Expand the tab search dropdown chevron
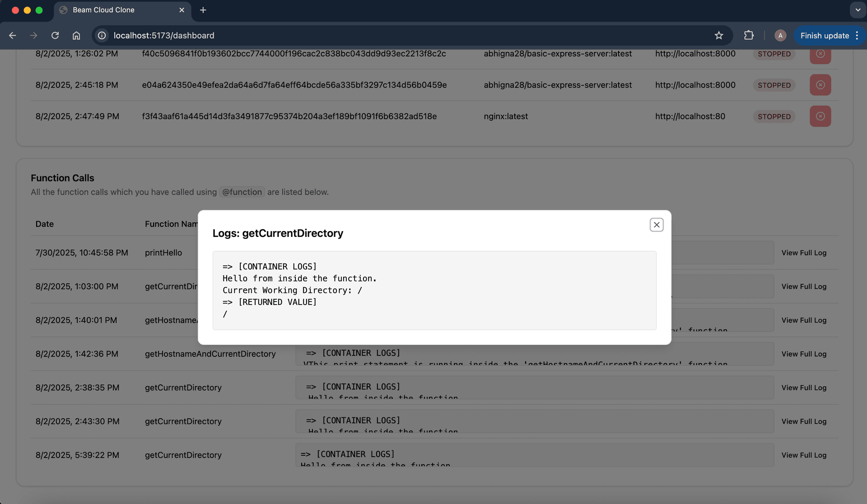867x504 pixels. pyautogui.click(x=858, y=10)
